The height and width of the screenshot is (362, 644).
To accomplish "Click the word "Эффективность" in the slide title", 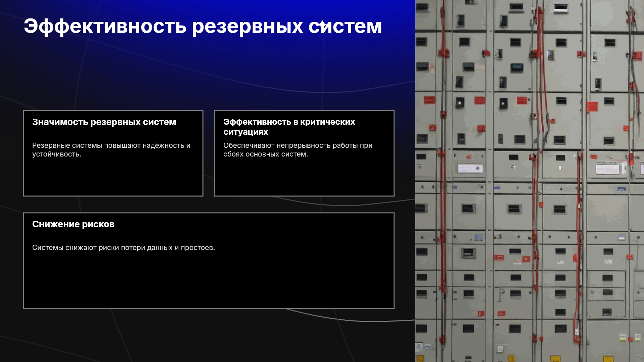I will pyautogui.click(x=105, y=26).
